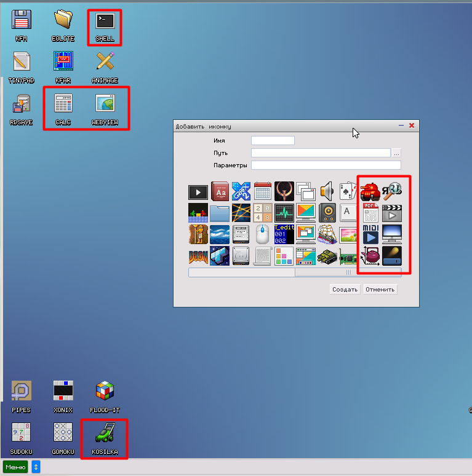Pick the overlapping windows icon

tap(306, 192)
